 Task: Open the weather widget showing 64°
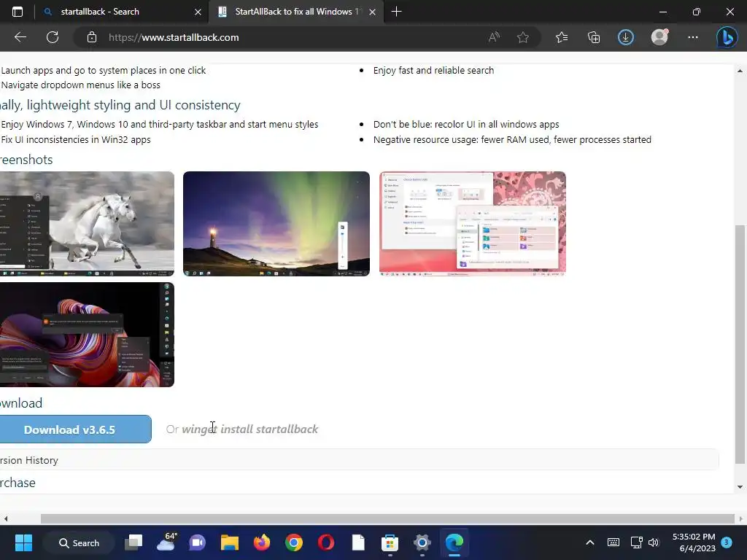coord(166,542)
